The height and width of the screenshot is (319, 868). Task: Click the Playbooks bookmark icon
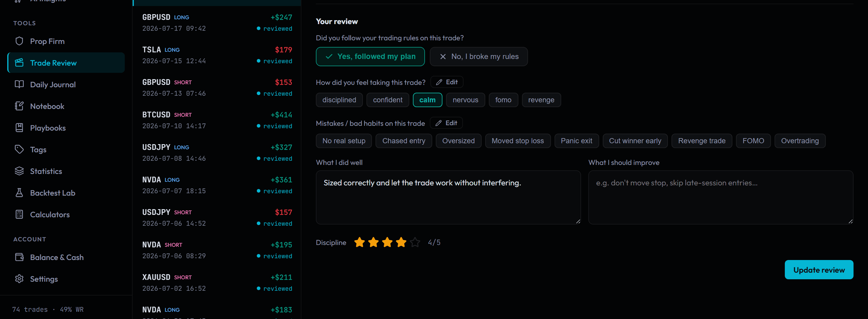[19, 128]
